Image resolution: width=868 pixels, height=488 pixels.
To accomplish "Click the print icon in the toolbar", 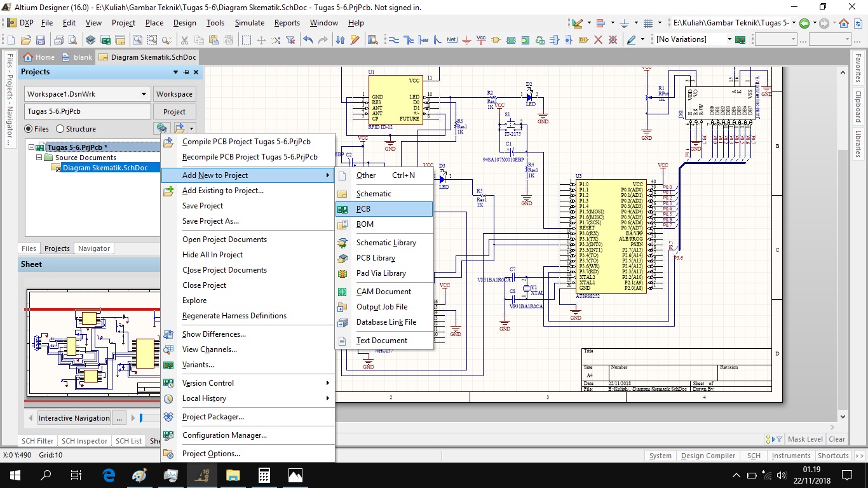I will pyautogui.click(x=58, y=39).
